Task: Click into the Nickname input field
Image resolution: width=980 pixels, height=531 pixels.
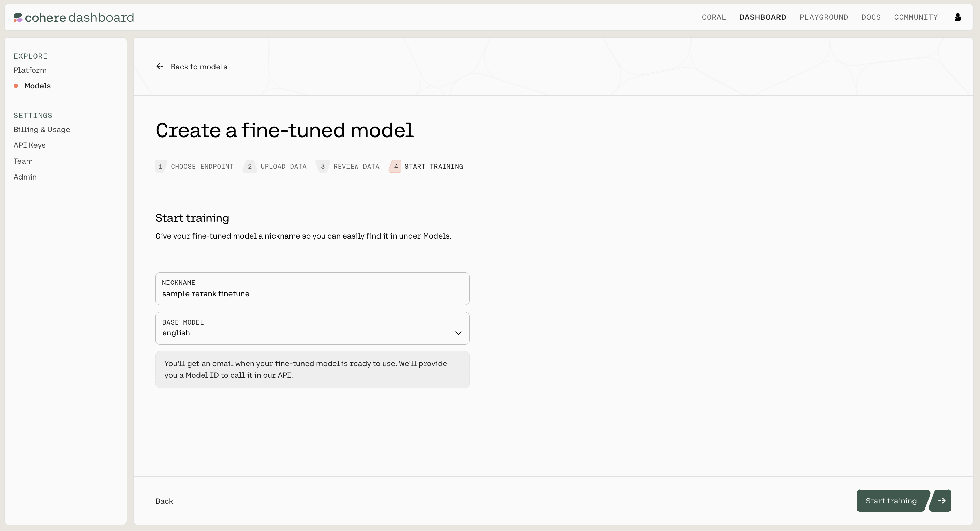Action: (x=312, y=293)
